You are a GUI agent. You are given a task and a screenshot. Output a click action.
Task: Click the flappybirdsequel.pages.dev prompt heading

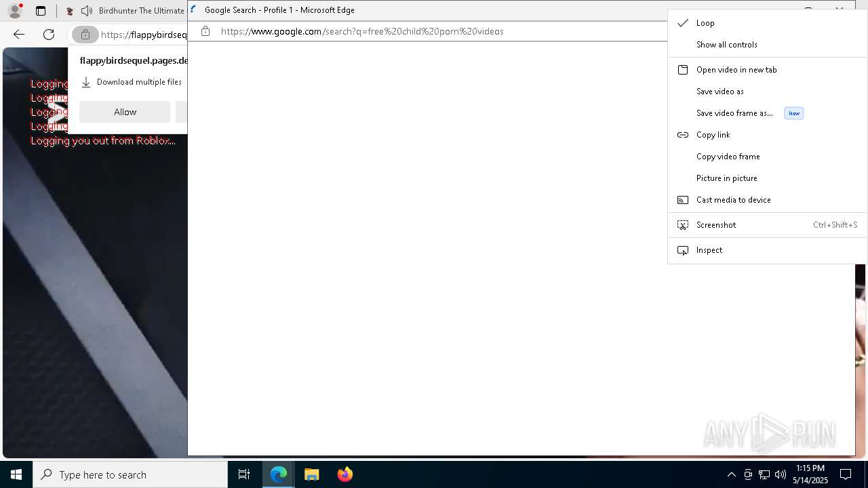[134, 60]
